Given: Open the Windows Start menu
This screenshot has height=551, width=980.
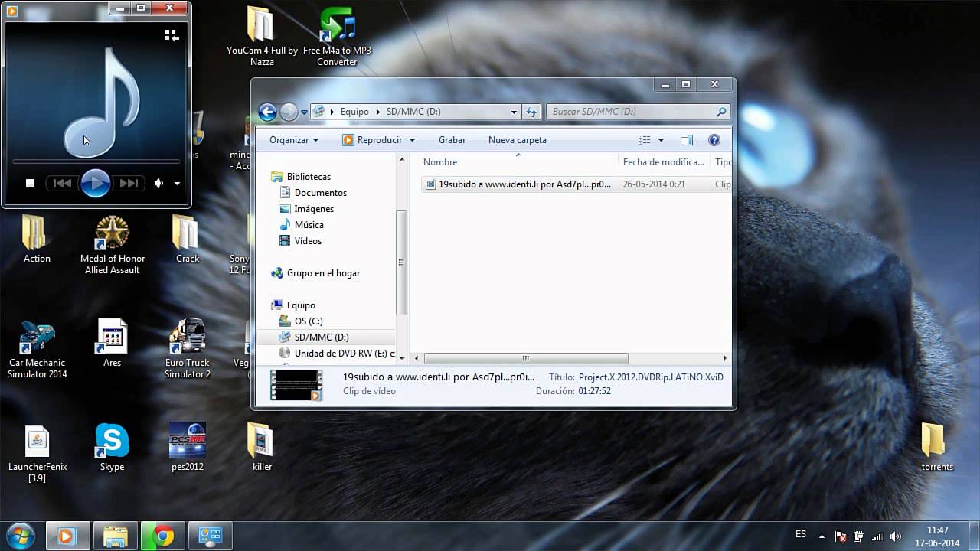Looking at the screenshot, I should [21, 536].
